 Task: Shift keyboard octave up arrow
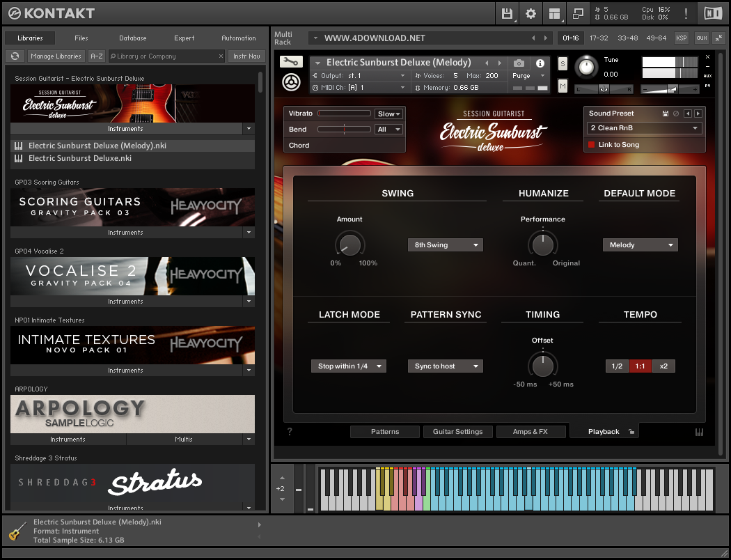point(282,479)
